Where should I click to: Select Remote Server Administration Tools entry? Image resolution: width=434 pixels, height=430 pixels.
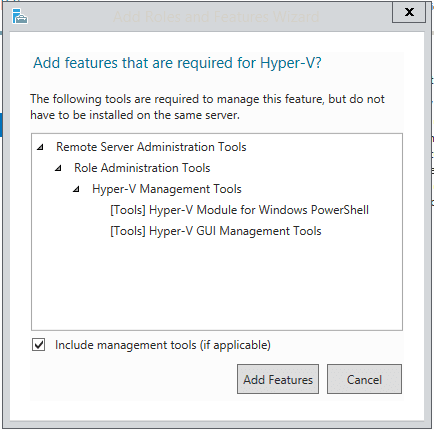point(151,147)
